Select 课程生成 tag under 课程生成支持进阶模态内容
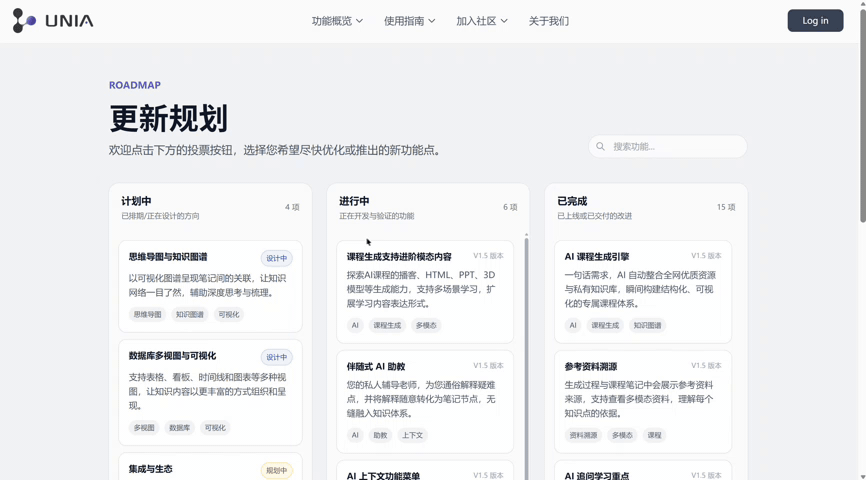The width and height of the screenshot is (866, 480). coord(387,325)
